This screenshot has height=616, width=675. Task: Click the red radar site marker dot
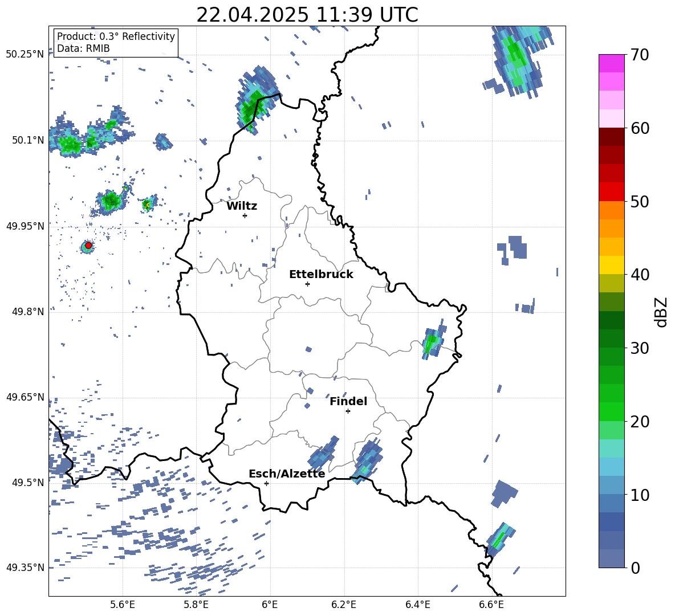[88, 246]
